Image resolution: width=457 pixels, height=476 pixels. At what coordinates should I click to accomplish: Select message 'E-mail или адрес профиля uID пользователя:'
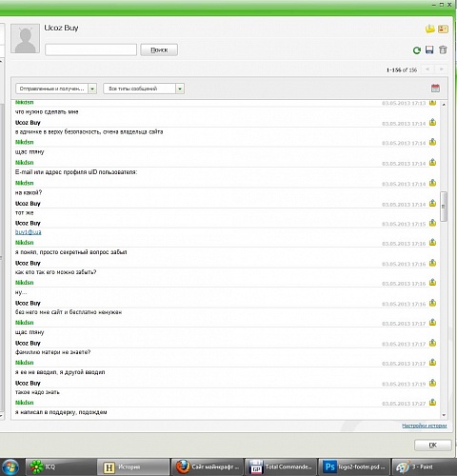tap(76, 172)
